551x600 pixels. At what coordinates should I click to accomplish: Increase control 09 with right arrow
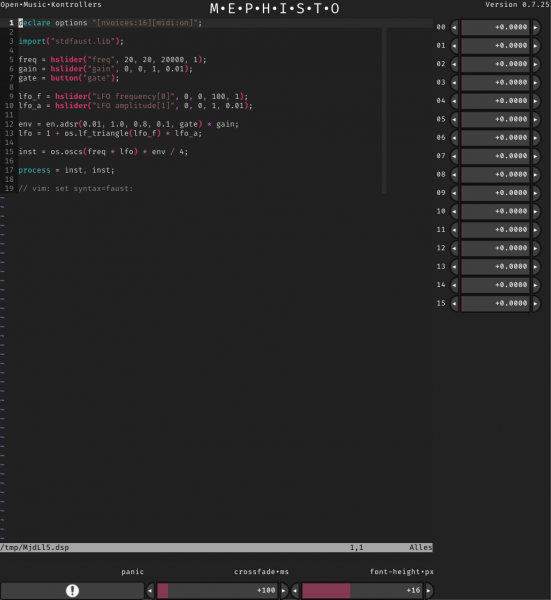pos(536,192)
